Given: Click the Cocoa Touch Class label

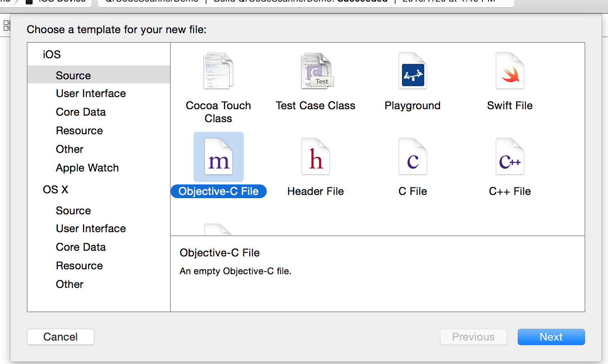Looking at the screenshot, I should coord(219,112).
